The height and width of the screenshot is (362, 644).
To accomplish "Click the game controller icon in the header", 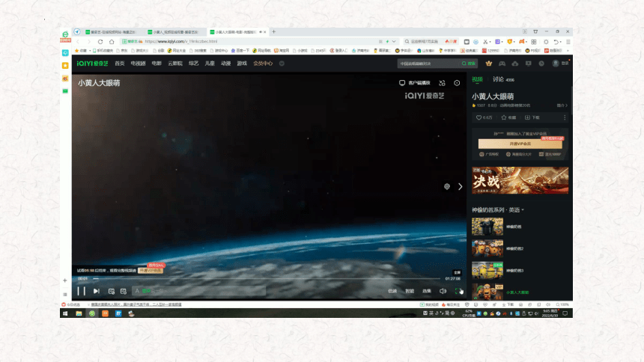I will point(502,64).
